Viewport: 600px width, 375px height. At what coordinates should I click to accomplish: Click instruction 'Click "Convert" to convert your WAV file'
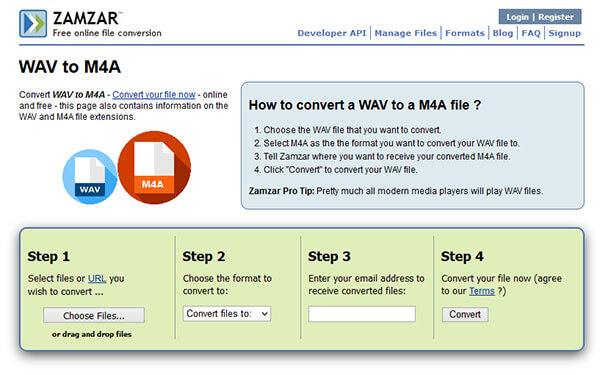tap(340, 170)
